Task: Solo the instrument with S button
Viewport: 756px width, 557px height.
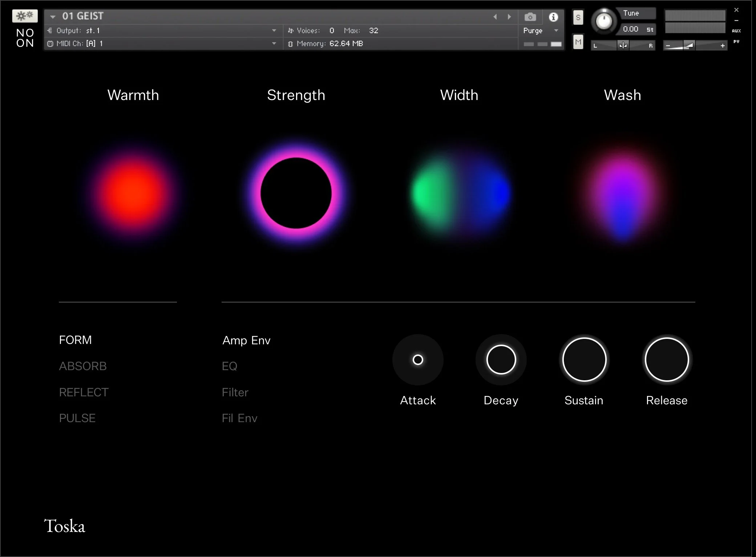Action: tap(578, 17)
